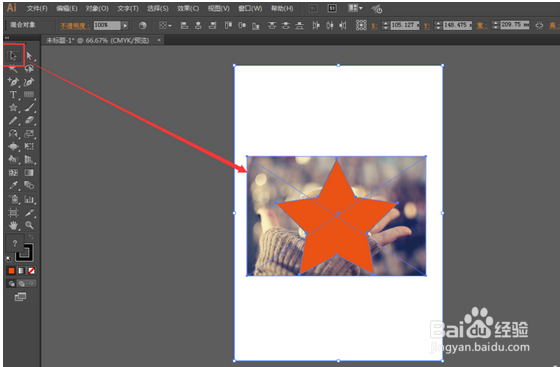Set paint type to Gradient
This screenshot has height=367, width=560.
pos(21,271)
